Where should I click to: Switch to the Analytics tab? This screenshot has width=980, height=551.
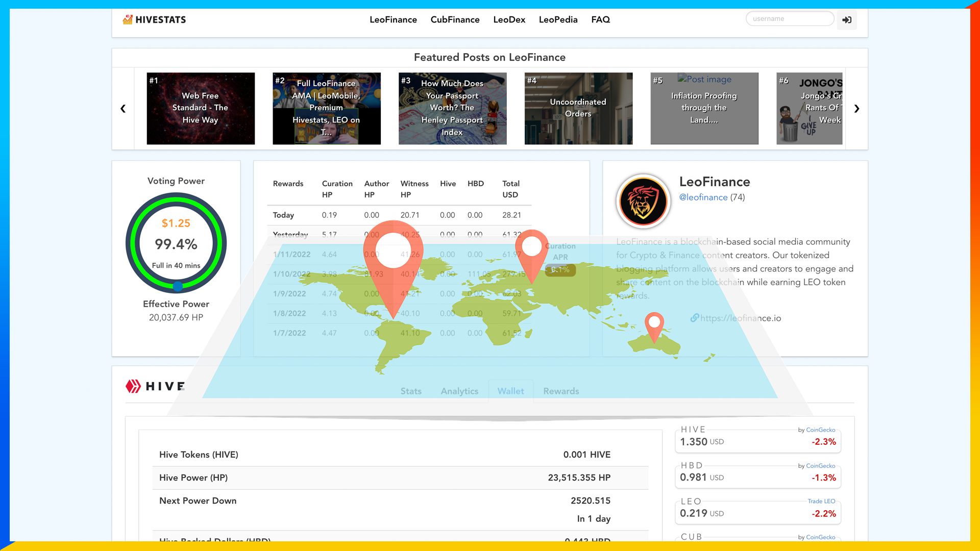pyautogui.click(x=459, y=391)
